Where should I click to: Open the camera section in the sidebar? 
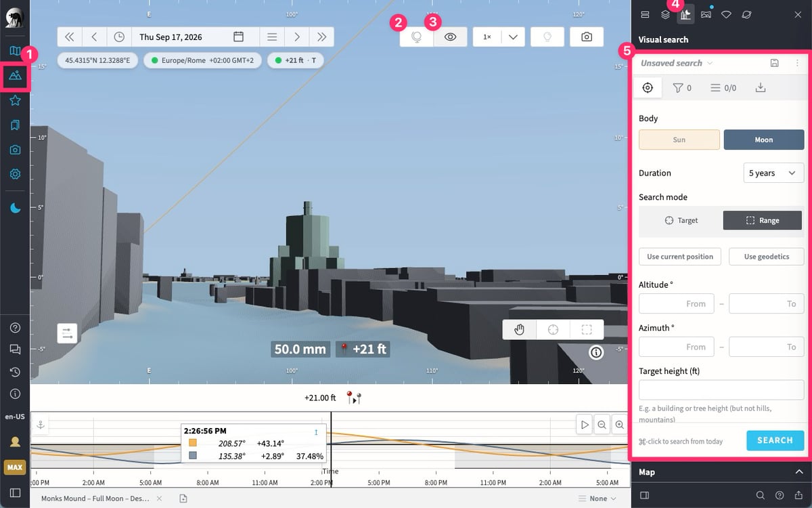(x=15, y=150)
